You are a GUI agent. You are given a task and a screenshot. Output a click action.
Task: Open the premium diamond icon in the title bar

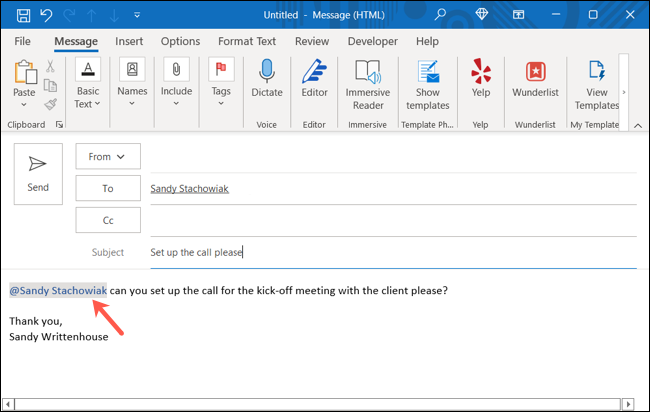pos(481,15)
